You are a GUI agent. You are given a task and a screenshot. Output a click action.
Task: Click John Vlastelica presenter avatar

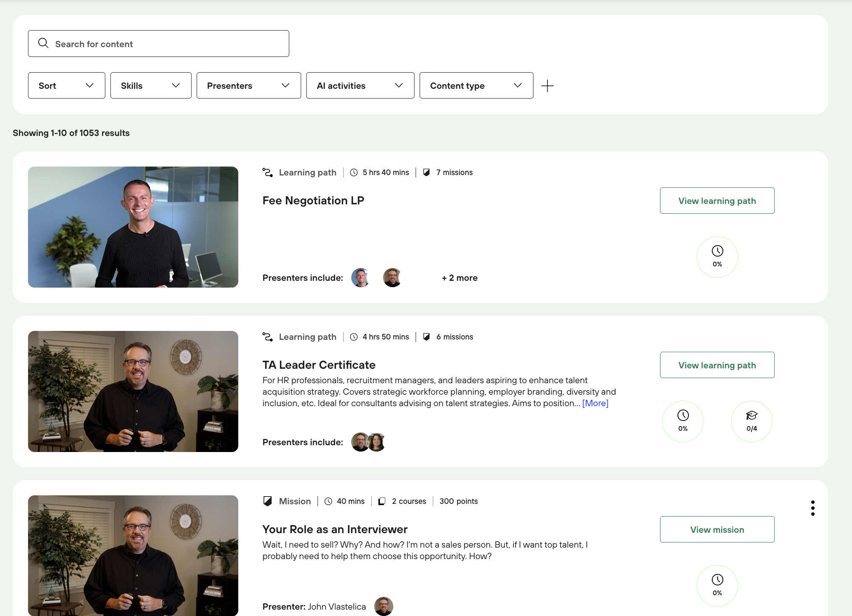384,606
